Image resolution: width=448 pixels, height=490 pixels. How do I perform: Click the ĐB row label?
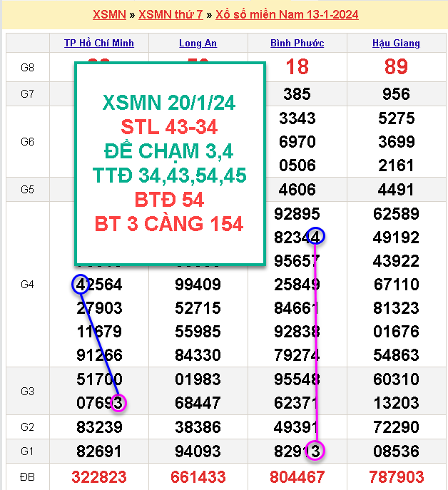tap(27, 477)
